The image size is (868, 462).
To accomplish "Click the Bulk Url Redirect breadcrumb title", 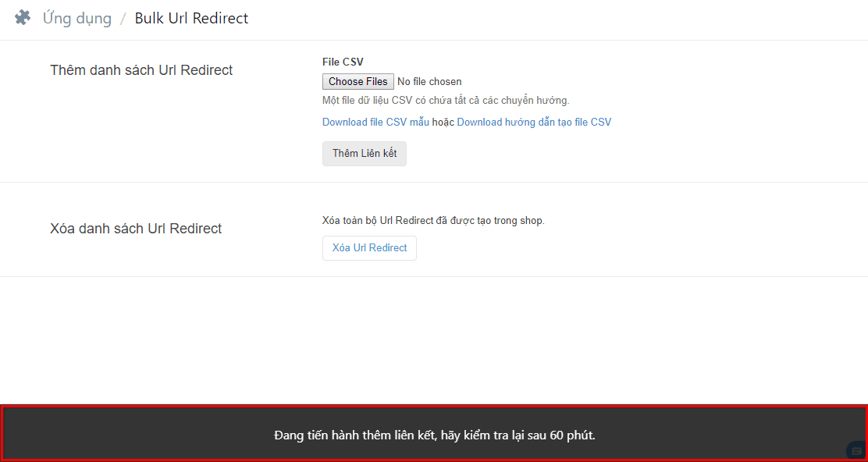I will point(191,18).
